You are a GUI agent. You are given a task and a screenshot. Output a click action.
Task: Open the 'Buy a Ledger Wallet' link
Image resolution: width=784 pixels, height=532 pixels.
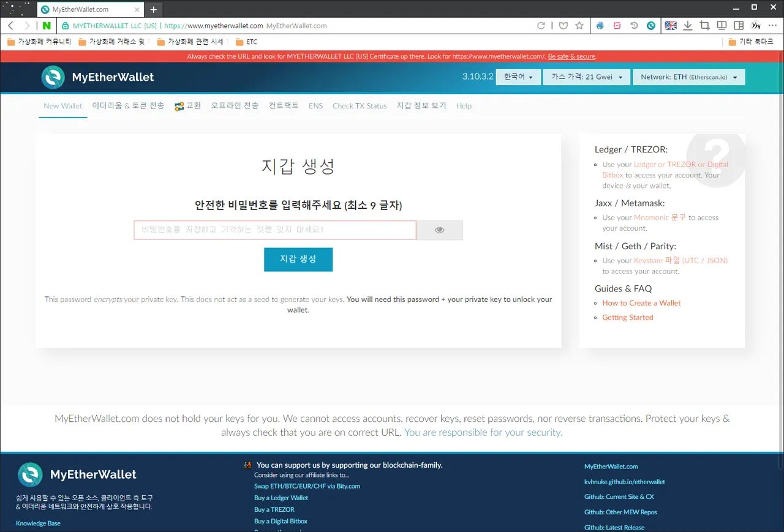[x=281, y=498]
